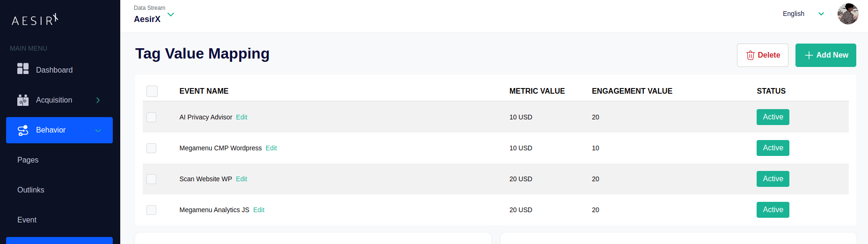Click the Acquisition menu icon
868x244 pixels.
coord(23,100)
